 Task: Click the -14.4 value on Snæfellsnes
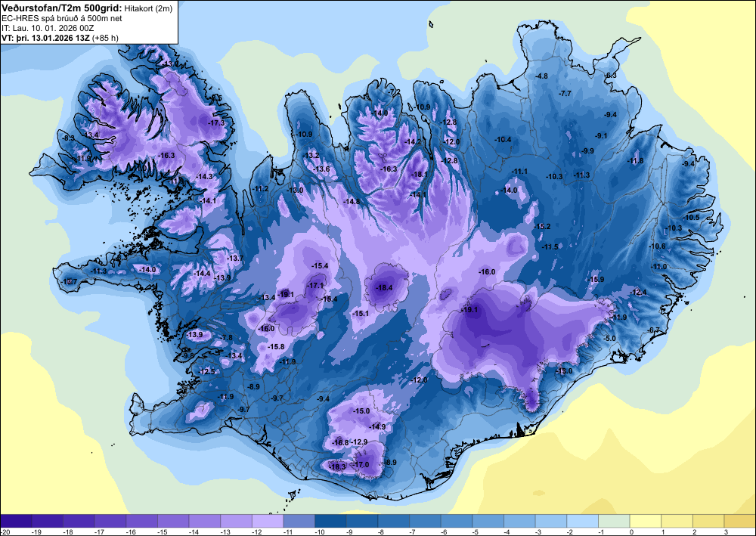point(202,274)
